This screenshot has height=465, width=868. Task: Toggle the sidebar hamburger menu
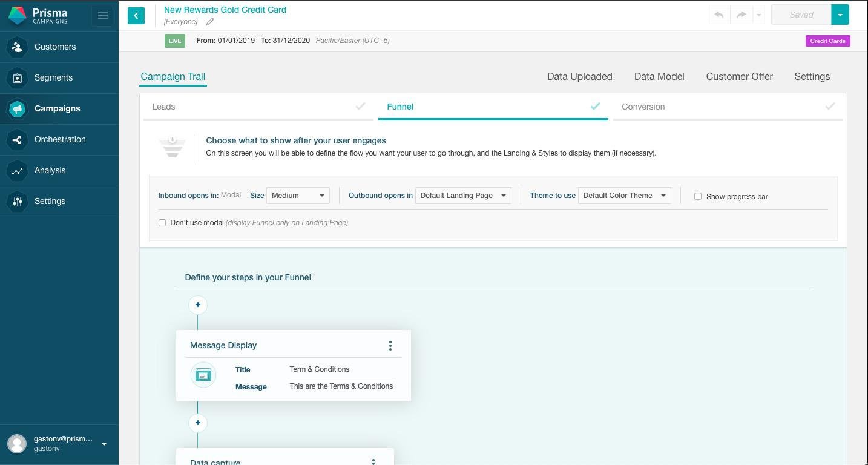pos(102,16)
